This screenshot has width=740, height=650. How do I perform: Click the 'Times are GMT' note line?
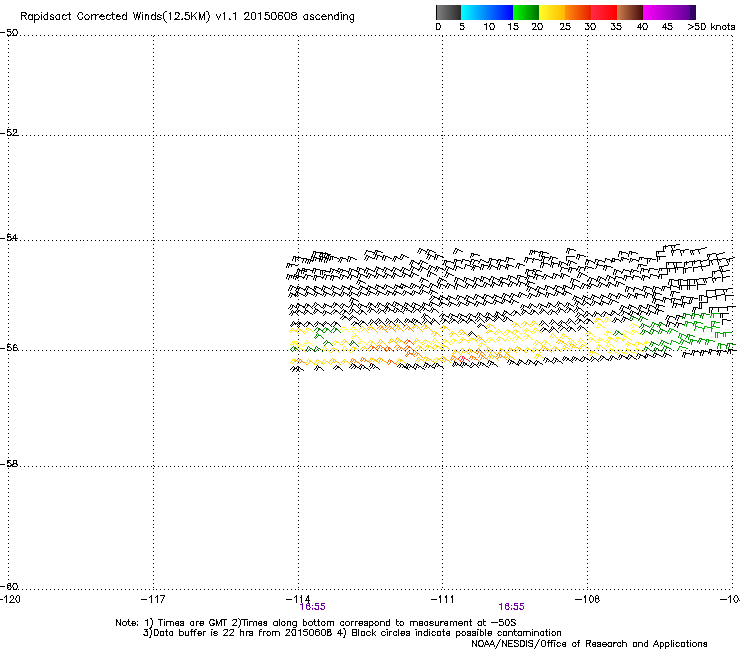point(316,623)
